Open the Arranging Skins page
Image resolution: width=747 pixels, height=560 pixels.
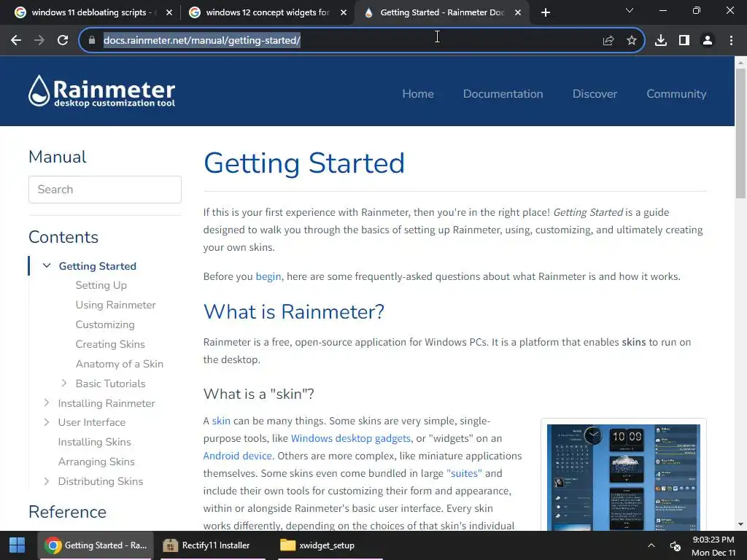[96, 462]
